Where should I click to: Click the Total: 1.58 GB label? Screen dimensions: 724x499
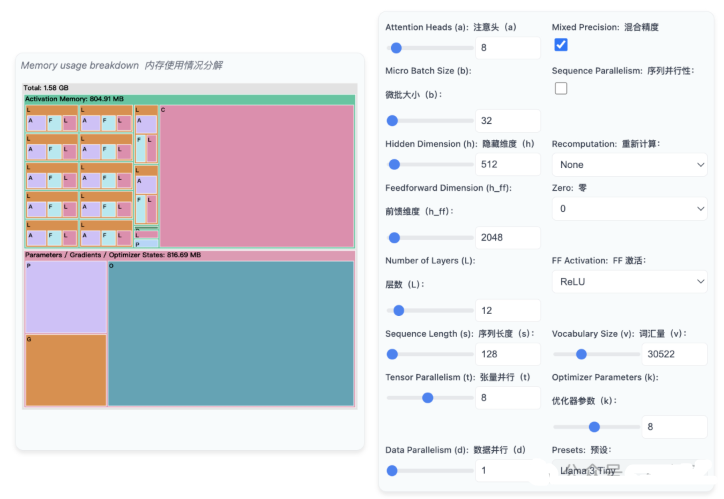[46, 88]
